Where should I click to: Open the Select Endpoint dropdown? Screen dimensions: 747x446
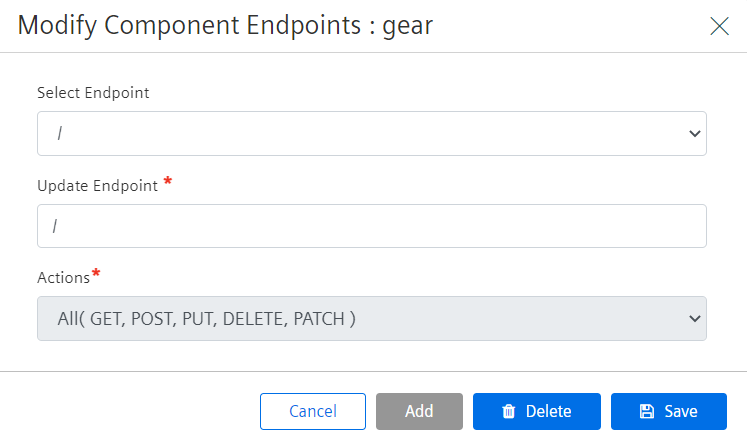click(372, 133)
